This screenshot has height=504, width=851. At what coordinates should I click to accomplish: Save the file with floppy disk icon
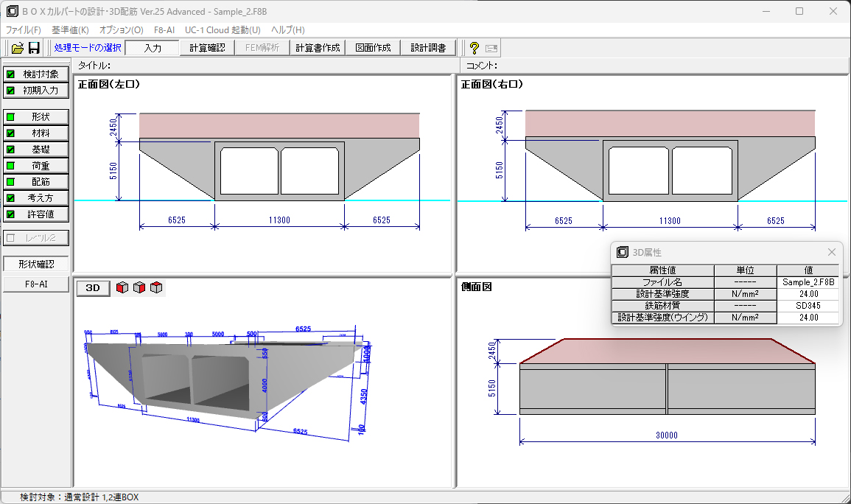(34, 49)
